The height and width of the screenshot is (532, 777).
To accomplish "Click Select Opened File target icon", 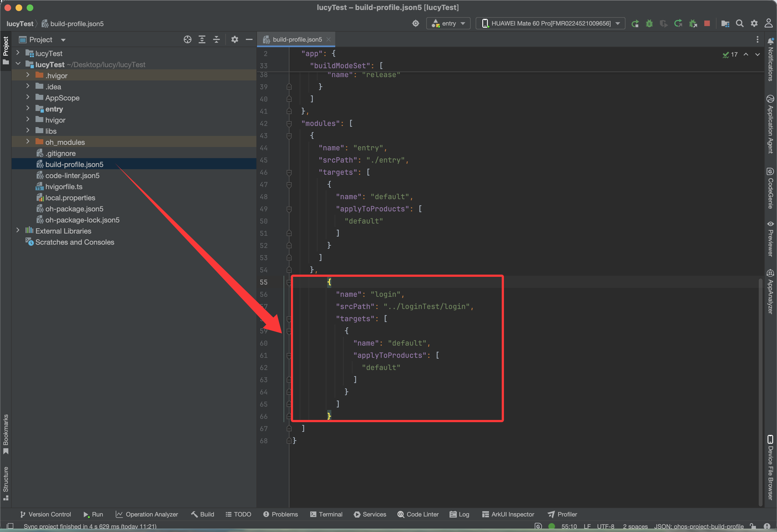I will (x=187, y=39).
